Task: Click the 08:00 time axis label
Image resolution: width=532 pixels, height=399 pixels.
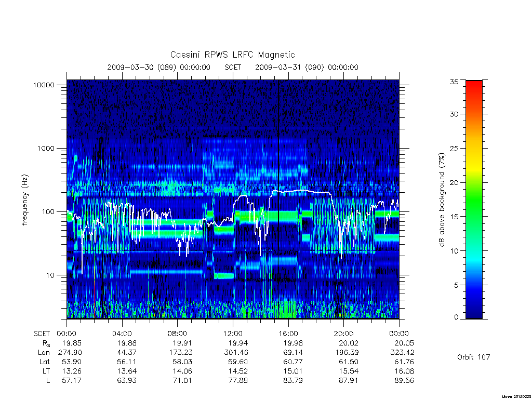Action: [x=178, y=334]
